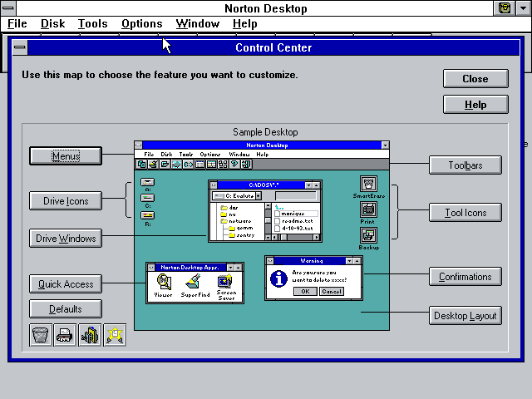Choose the Toolbars button
Viewport: 532px width, 399px height.
[x=465, y=165]
